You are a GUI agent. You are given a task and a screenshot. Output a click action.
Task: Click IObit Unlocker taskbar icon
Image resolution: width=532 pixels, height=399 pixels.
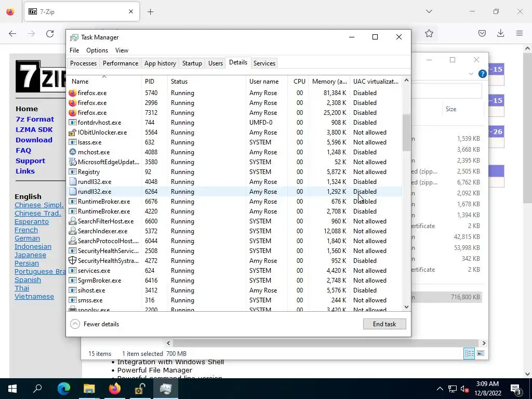[x=140, y=389]
